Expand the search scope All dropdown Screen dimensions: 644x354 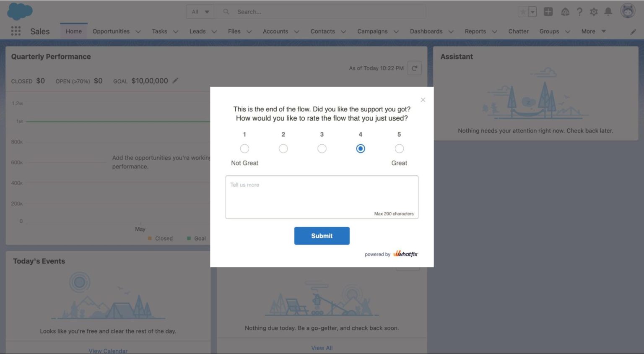[200, 11]
